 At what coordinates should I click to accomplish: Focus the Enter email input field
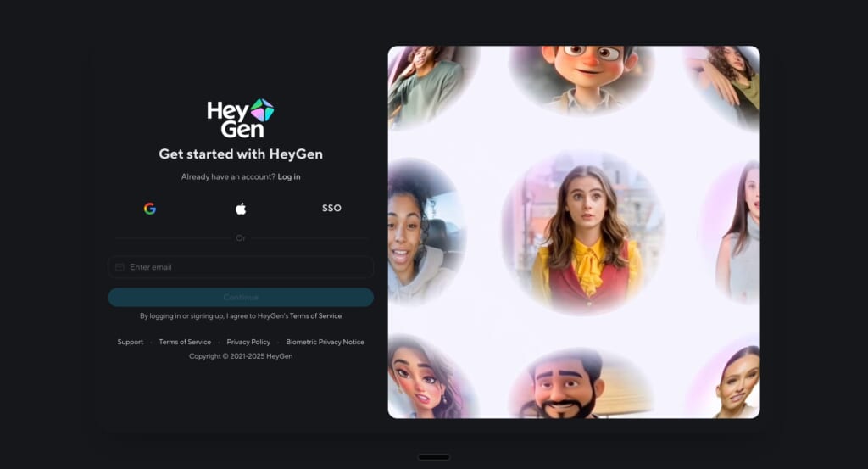click(x=241, y=267)
